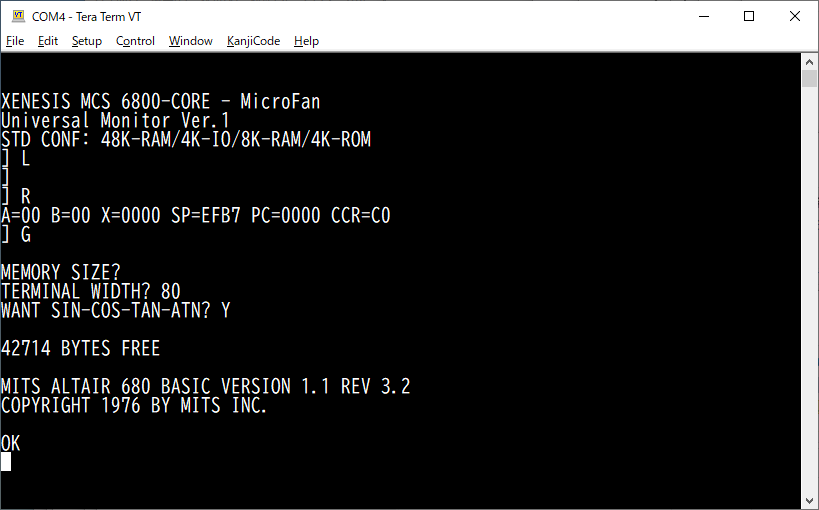Maximize the Tera Term window
This screenshot has width=819, height=510.
[749, 16]
